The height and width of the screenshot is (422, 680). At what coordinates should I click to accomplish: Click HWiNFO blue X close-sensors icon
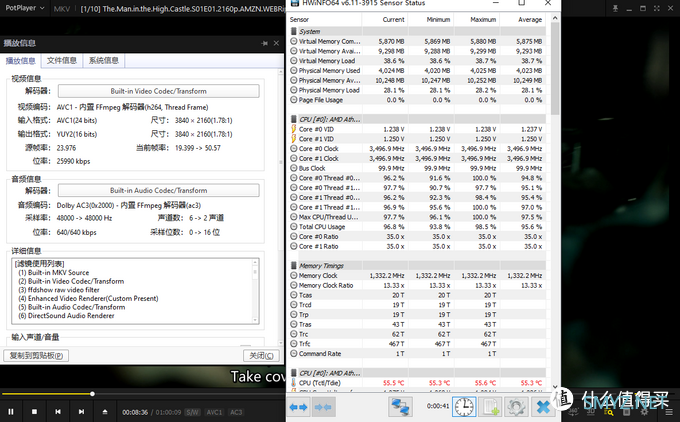pyautogui.click(x=543, y=407)
